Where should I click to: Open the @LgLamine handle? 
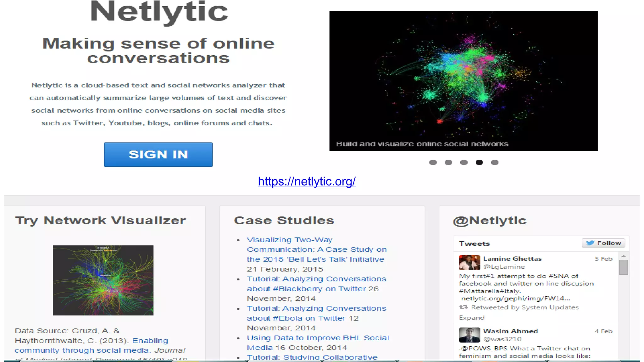504,267
